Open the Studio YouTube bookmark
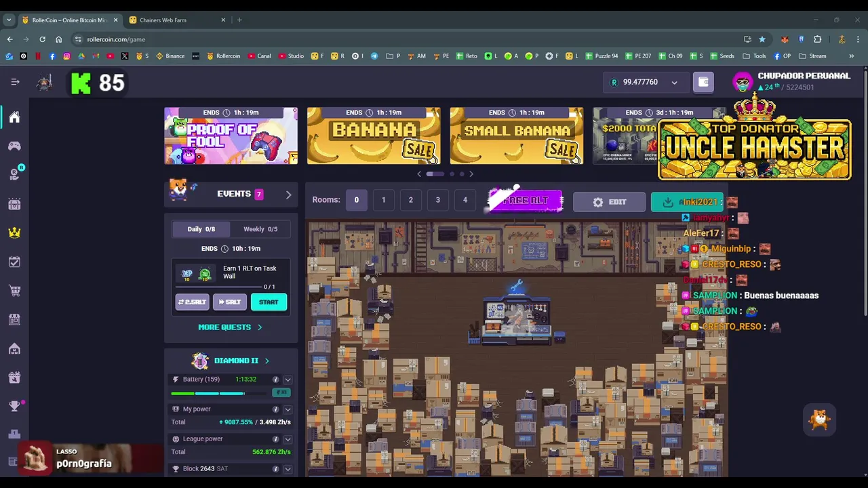868x488 pixels. 291,56
